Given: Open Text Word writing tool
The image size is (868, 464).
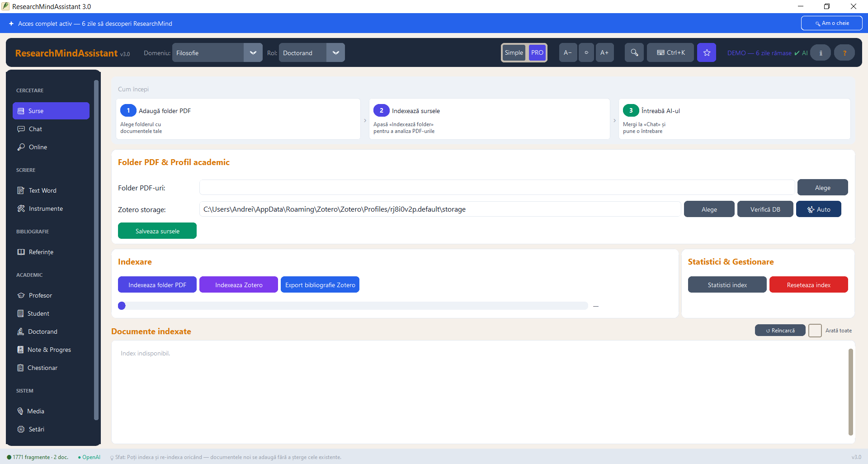Looking at the screenshot, I should 51,190.
